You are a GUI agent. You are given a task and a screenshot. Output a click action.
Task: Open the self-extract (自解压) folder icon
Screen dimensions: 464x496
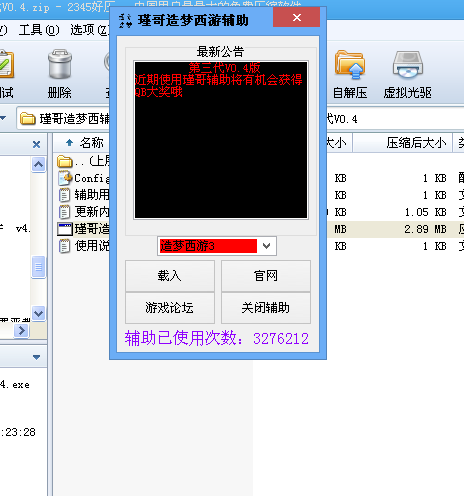350,65
